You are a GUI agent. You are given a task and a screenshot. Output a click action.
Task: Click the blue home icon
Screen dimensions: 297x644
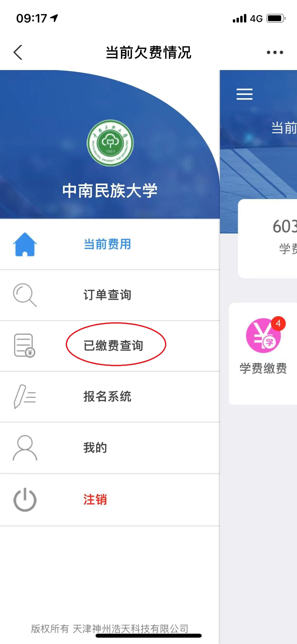[x=25, y=244]
